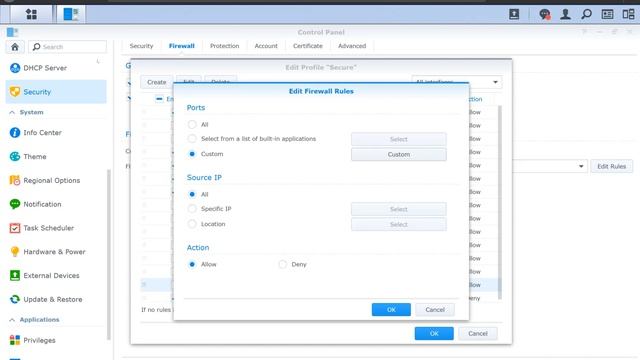Viewport: 640px width, 360px height.
Task: Open the upload queue icon in top bar
Action: [514, 14]
